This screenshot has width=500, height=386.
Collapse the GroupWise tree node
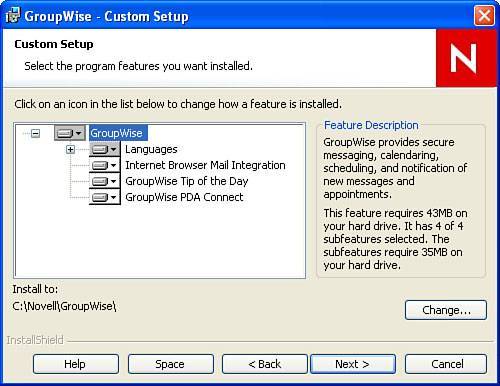pos(35,134)
